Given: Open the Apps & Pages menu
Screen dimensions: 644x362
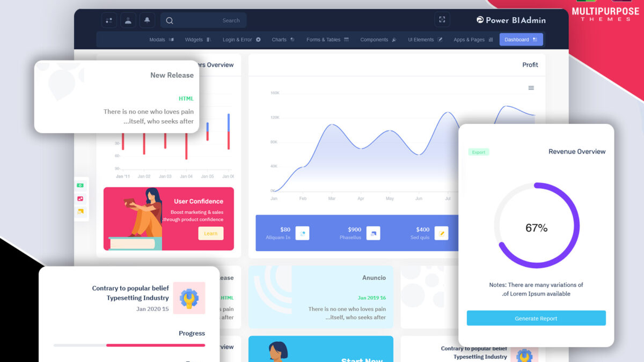Looking at the screenshot, I should click(473, 40).
